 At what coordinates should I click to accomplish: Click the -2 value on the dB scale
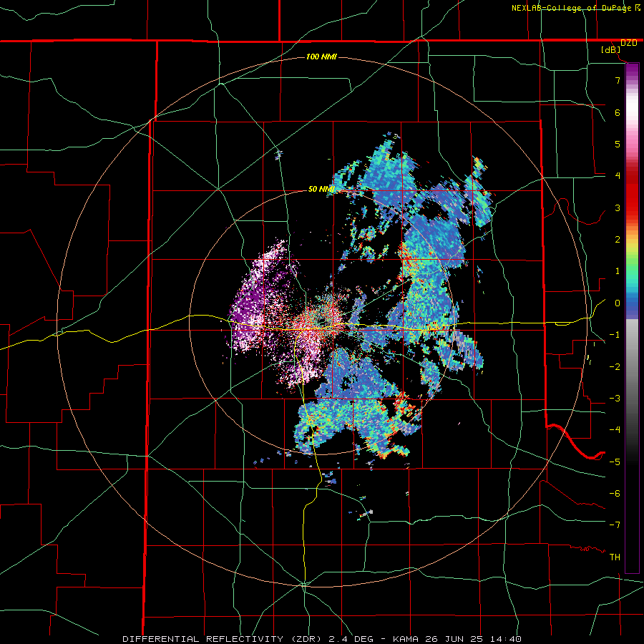(615, 367)
